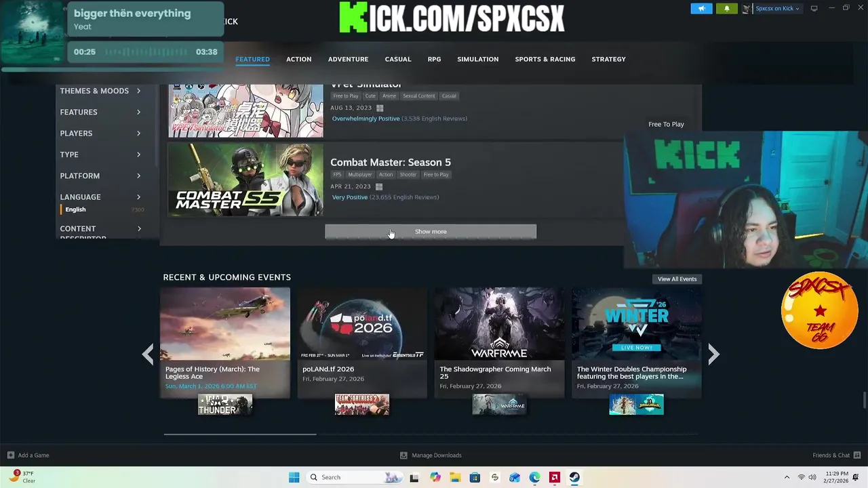The height and width of the screenshot is (488, 868).
Task: Open Task View on the taskbar
Action: [x=414, y=477]
